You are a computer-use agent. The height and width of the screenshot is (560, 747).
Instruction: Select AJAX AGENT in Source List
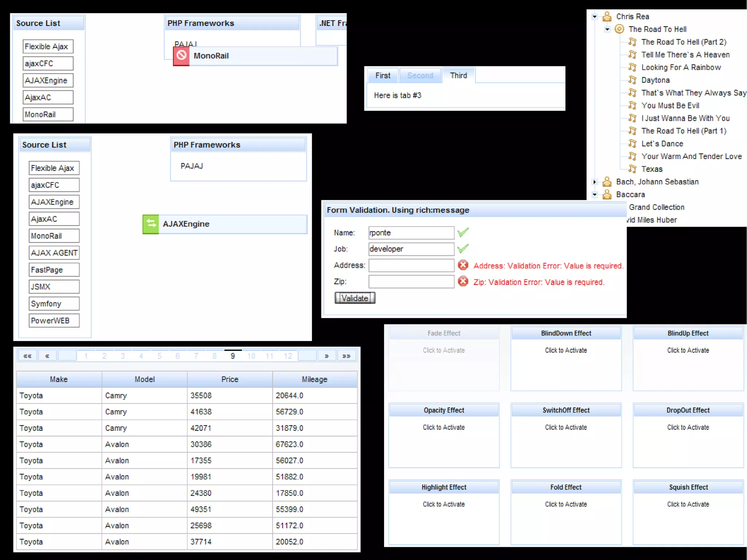click(54, 253)
